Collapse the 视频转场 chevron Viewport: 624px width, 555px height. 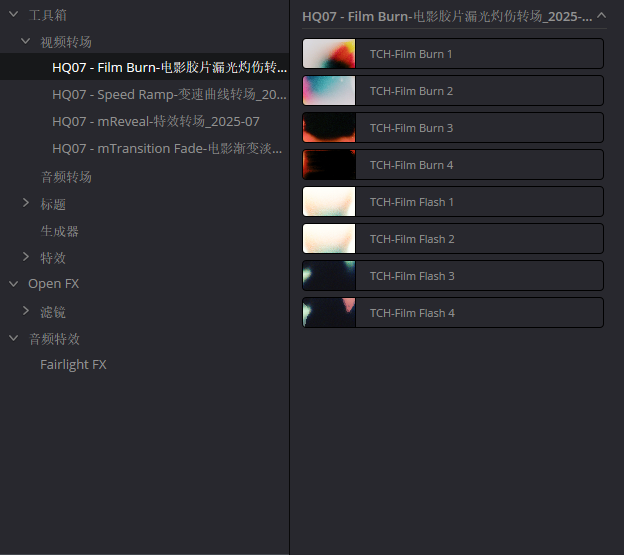pos(26,42)
